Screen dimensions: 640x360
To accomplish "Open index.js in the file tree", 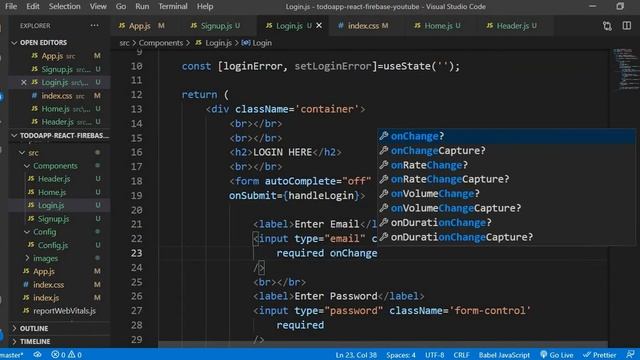I will pyautogui.click(x=59, y=298).
